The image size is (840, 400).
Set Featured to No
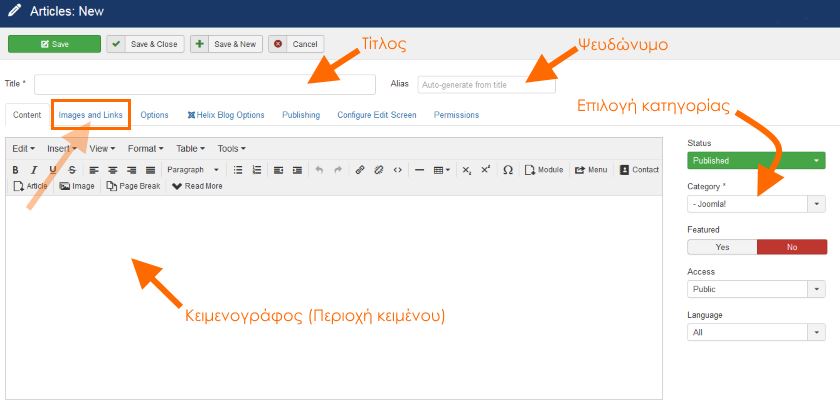click(x=792, y=247)
